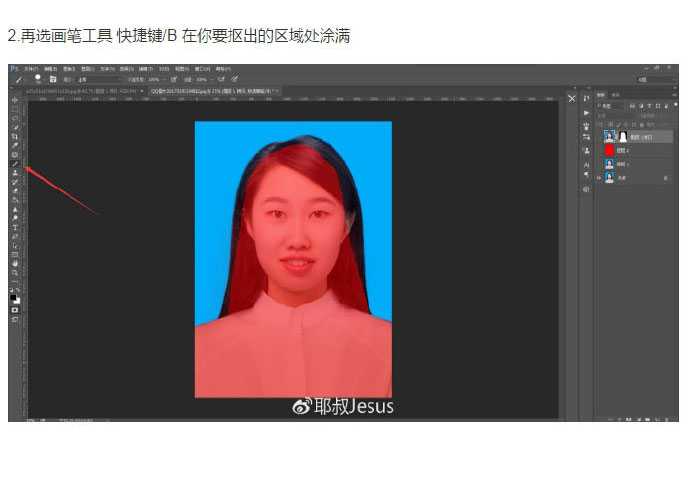Open the 窗口 (Window) menu

tap(203, 69)
